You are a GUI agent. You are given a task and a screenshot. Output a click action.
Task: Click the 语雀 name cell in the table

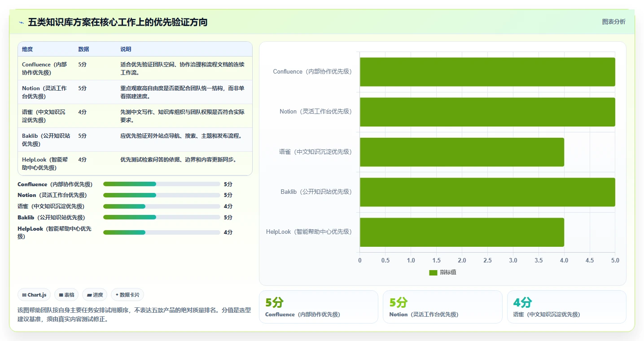[45, 116]
